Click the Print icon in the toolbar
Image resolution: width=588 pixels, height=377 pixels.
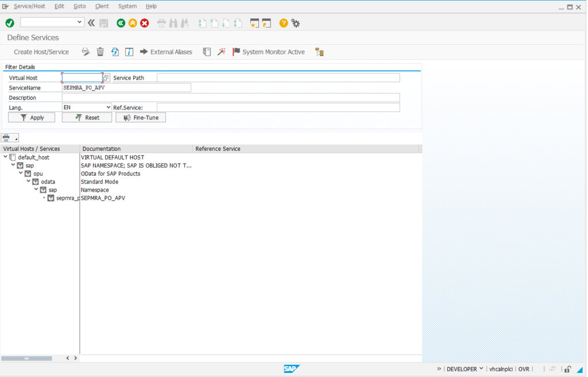pos(161,23)
